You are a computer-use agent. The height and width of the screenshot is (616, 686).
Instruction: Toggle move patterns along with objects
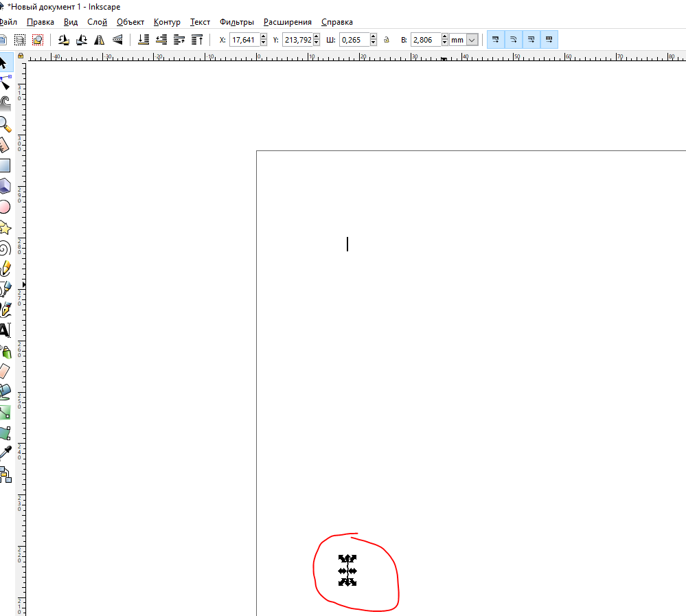pyautogui.click(x=549, y=39)
